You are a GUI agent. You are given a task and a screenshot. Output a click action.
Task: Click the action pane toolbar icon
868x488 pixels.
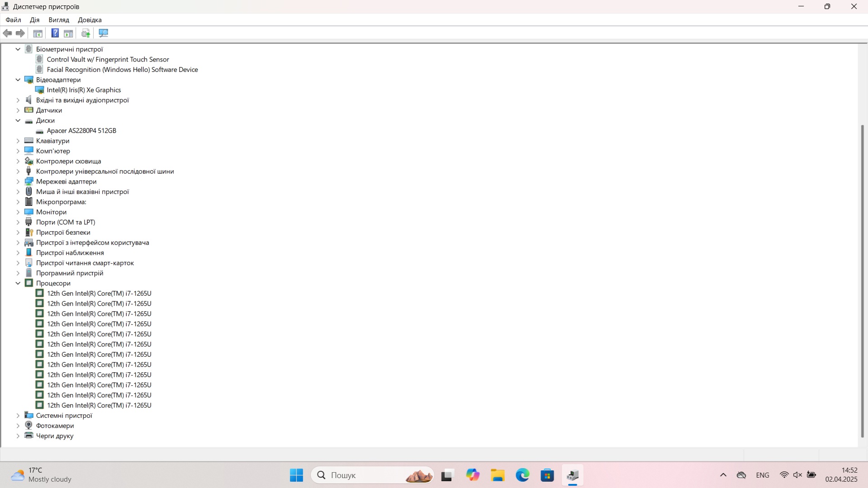tap(68, 33)
